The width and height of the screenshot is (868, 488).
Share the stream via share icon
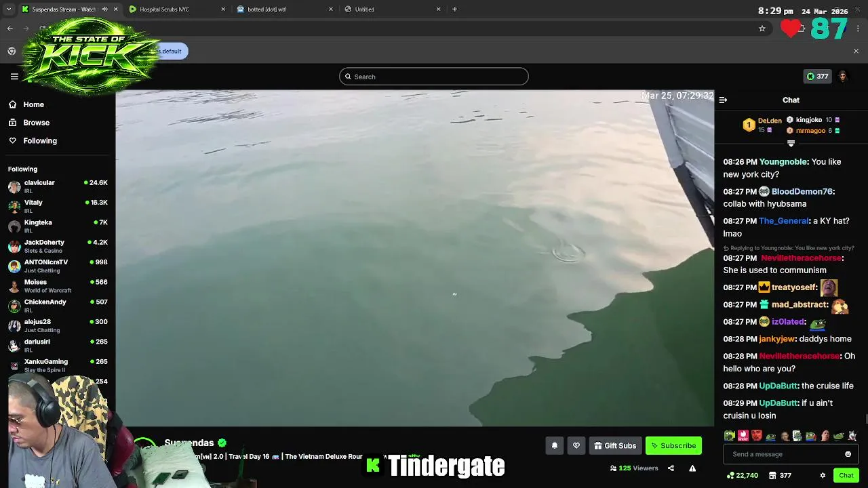pyautogui.click(x=671, y=468)
